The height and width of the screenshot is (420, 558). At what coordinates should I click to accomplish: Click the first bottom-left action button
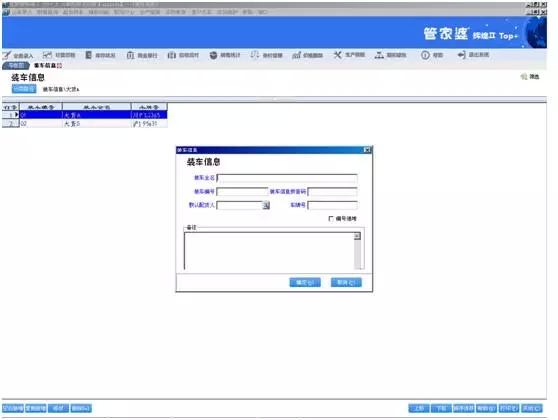tap(13, 408)
